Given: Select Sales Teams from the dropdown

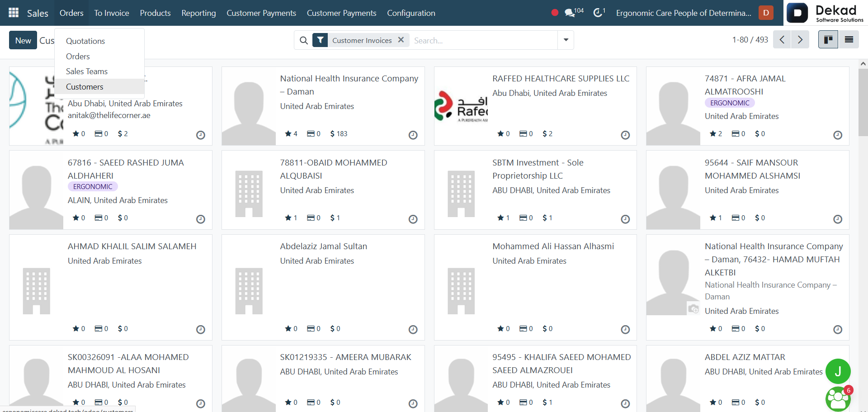Looking at the screenshot, I should coord(87,71).
